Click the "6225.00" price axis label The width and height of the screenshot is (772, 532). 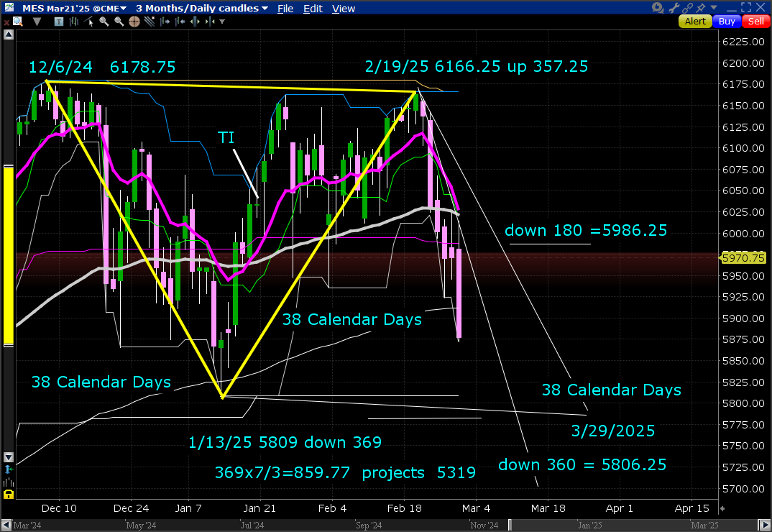[743, 42]
